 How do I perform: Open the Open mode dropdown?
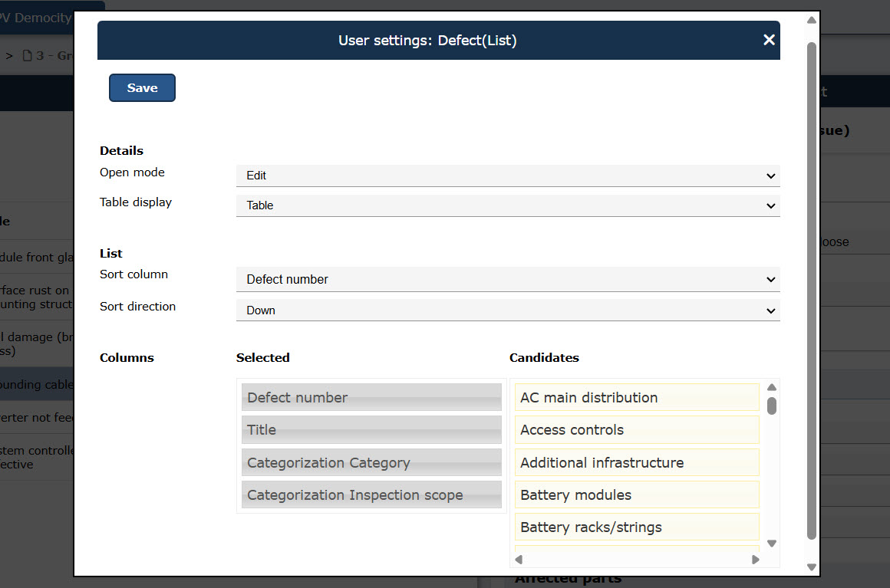point(507,176)
